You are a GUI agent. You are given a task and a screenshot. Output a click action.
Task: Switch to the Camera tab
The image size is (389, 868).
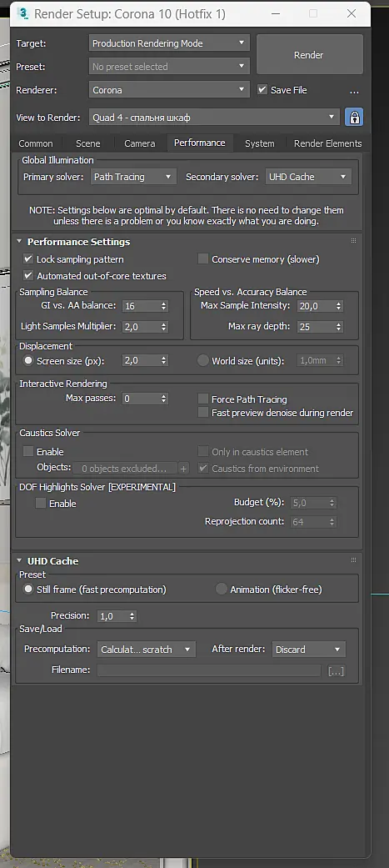(139, 143)
